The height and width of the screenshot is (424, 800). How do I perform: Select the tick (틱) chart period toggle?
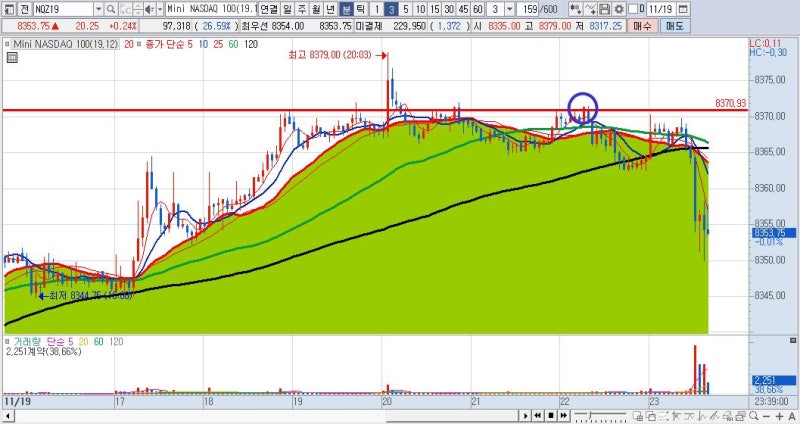(360, 9)
